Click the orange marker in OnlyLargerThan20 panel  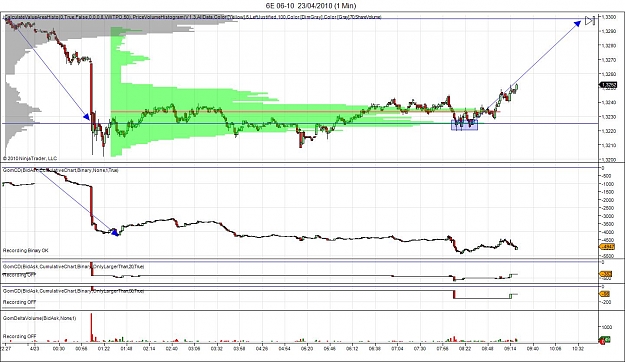pos(605,274)
